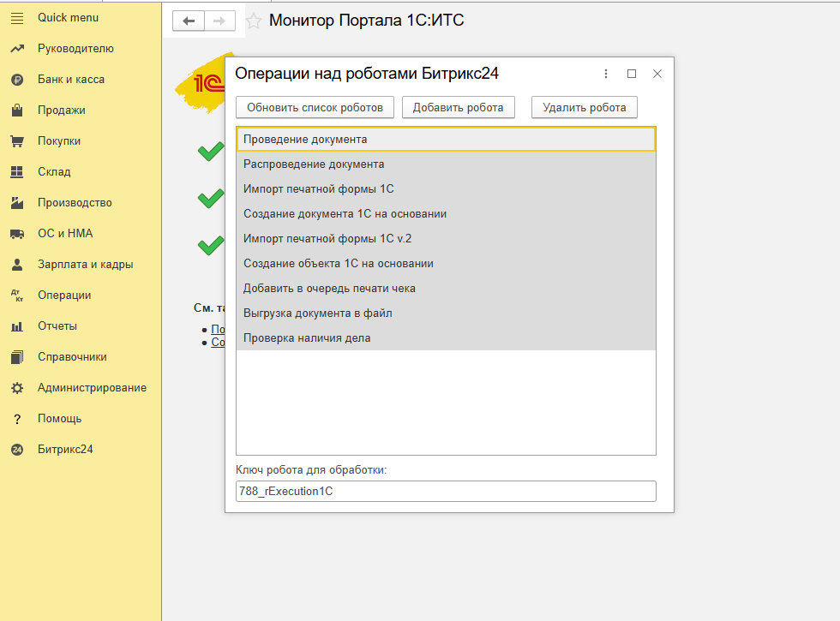Click the Ключ робота для обработки field
The image size is (840, 621).
click(x=446, y=491)
